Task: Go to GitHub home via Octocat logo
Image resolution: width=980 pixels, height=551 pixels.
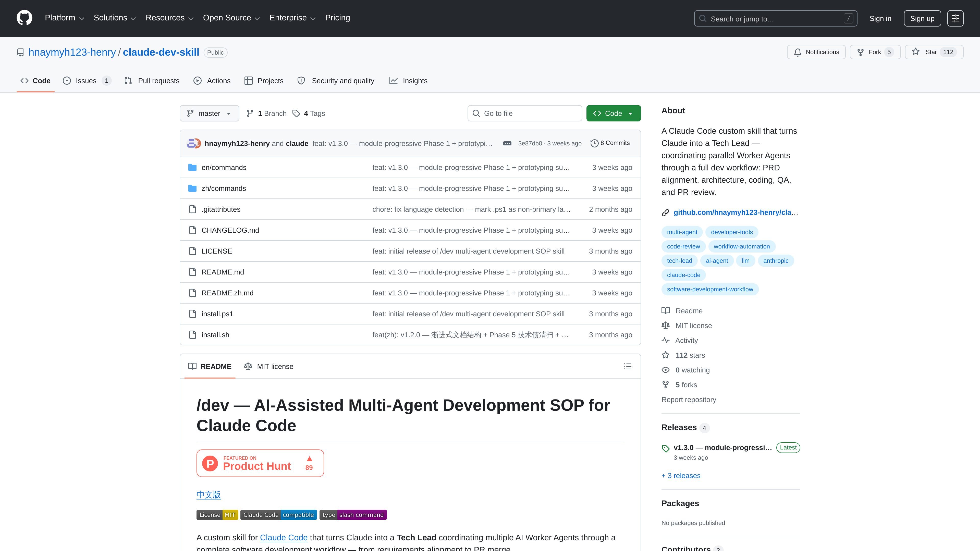Action: click(24, 18)
